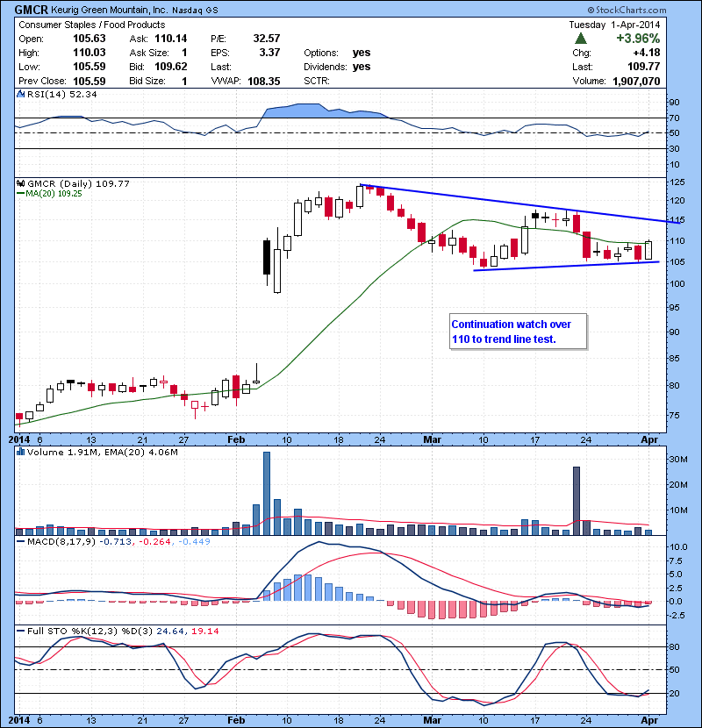Click the Ask price 110.14

pos(171,39)
